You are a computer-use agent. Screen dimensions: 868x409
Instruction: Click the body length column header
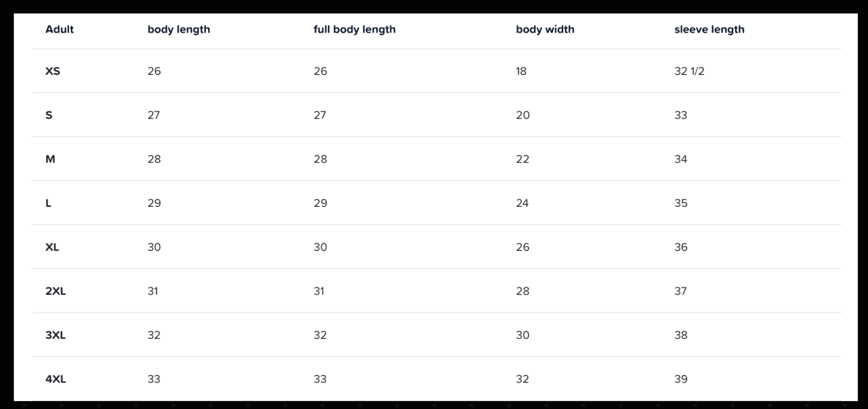179,29
